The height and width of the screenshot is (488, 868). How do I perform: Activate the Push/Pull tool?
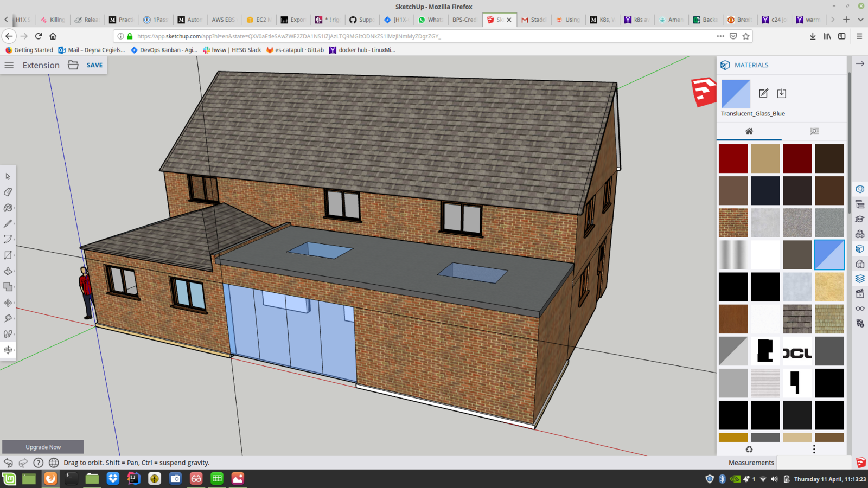8,271
